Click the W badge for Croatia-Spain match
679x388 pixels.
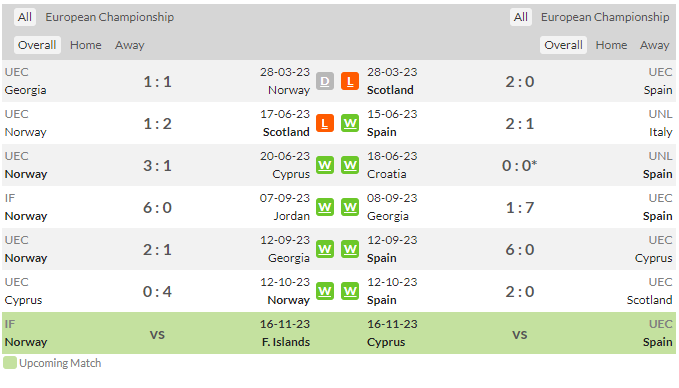[350, 165]
